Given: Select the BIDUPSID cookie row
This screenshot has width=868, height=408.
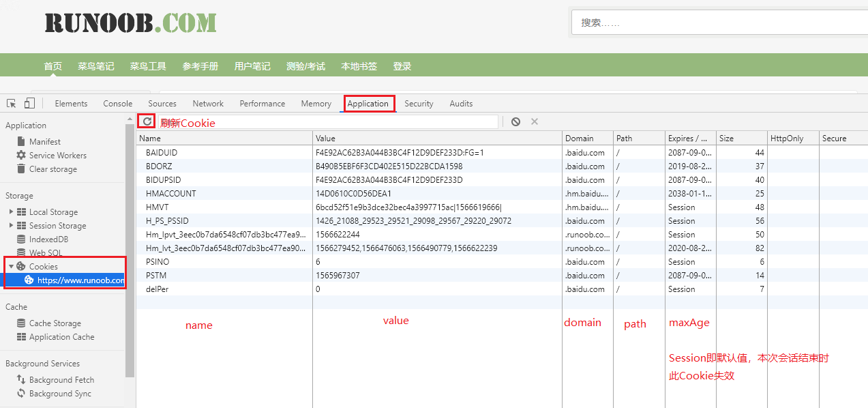Looking at the screenshot, I should click(x=502, y=179).
